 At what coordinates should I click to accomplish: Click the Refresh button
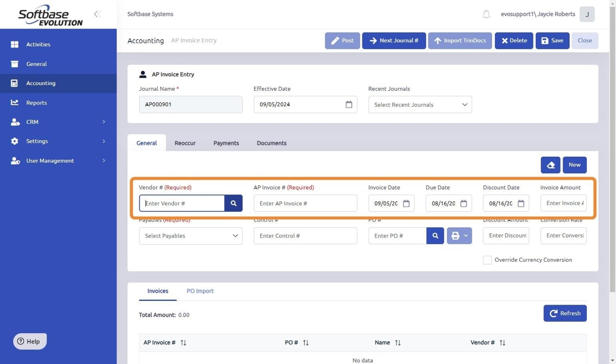pos(565,313)
